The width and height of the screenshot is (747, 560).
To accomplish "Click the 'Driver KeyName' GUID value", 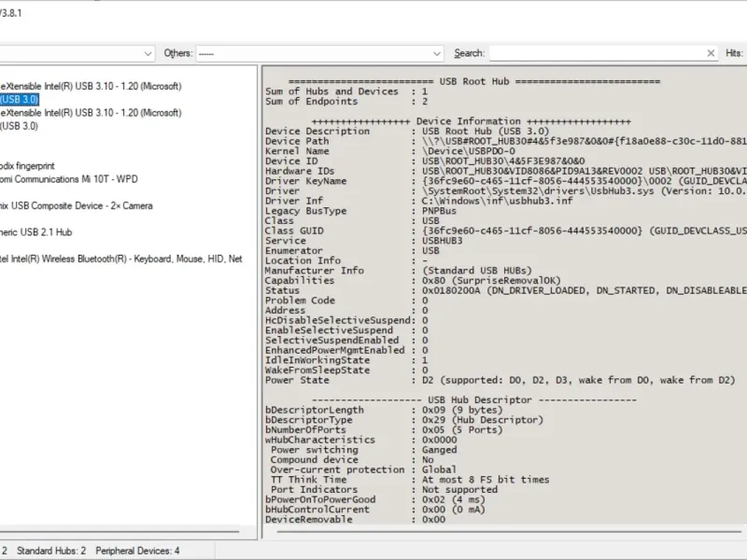I will coord(585,181).
